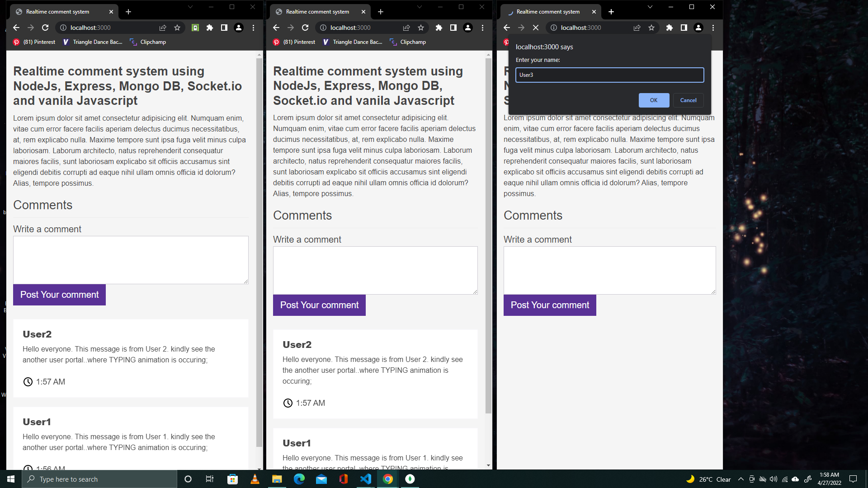This screenshot has height=488, width=868.
Task: Click OK in the Enter your name dialog
Action: 653,100
